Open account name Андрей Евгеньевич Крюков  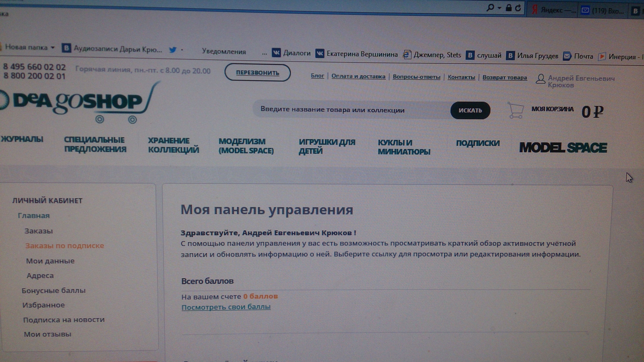581,82
